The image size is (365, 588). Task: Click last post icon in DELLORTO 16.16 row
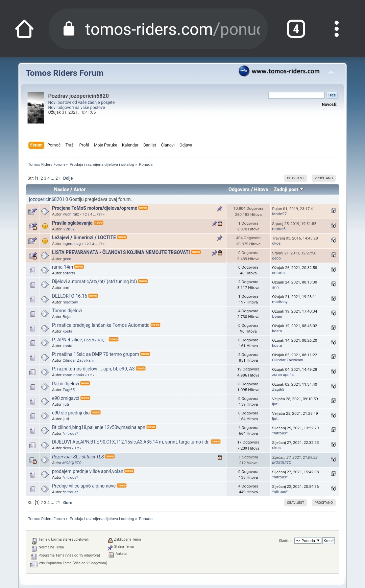(x=333, y=299)
